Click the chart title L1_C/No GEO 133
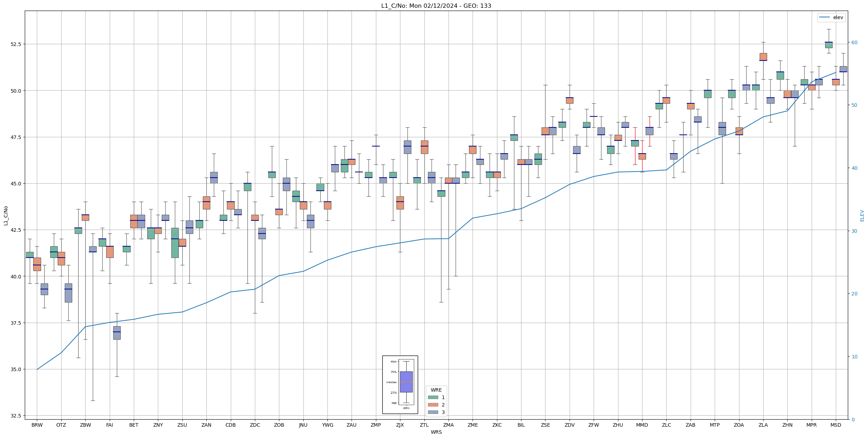Viewport: 868px width, 438px height. [x=436, y=6]
